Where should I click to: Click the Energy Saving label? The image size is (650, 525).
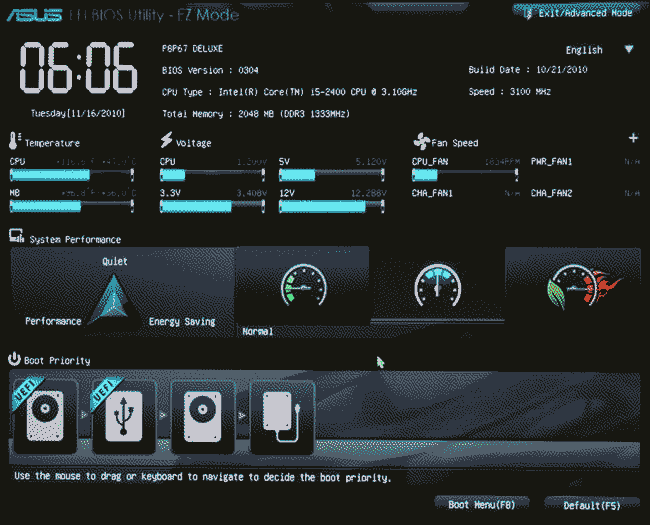pyautogui.click(x=182, y=321)
